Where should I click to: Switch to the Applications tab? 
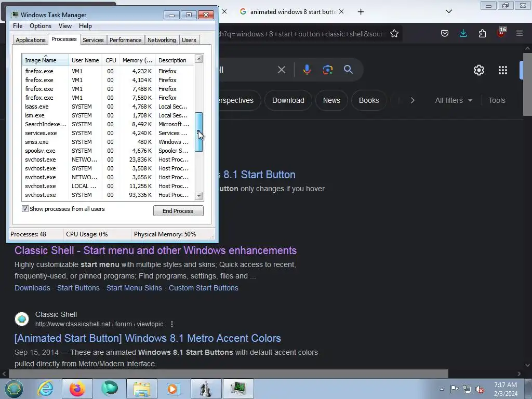[31, 40]
